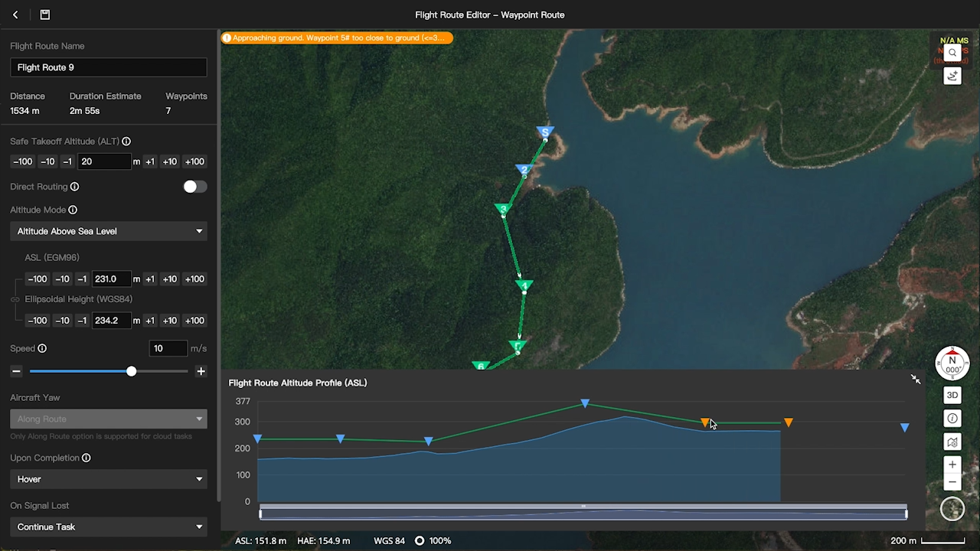
Task: Zoom in the map with plus icon
Action: [952, 465]
